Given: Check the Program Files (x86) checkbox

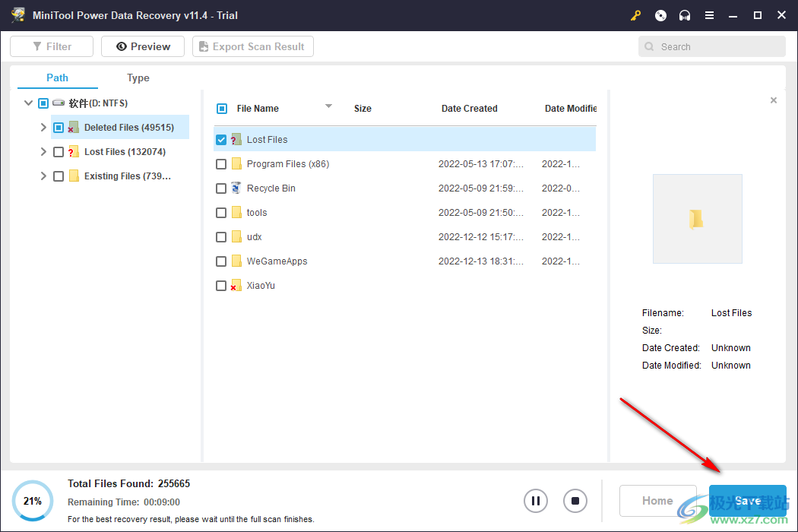Looking at the screenshot, I should point(221,164).
